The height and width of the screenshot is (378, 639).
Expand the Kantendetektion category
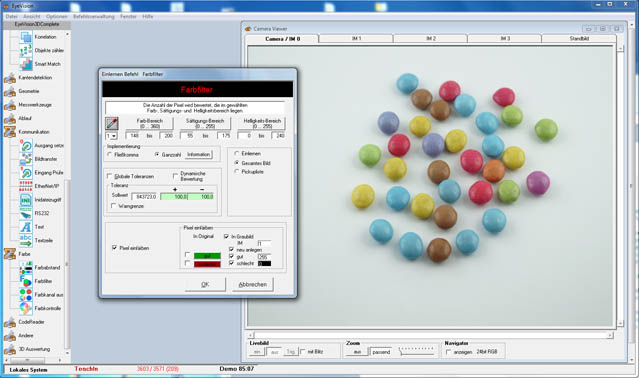tap(10, 77)
